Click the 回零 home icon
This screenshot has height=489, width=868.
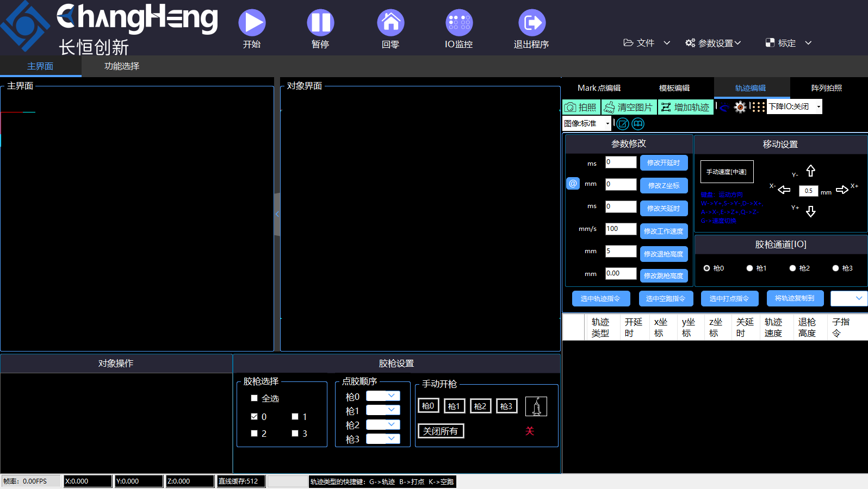point(390,23)
